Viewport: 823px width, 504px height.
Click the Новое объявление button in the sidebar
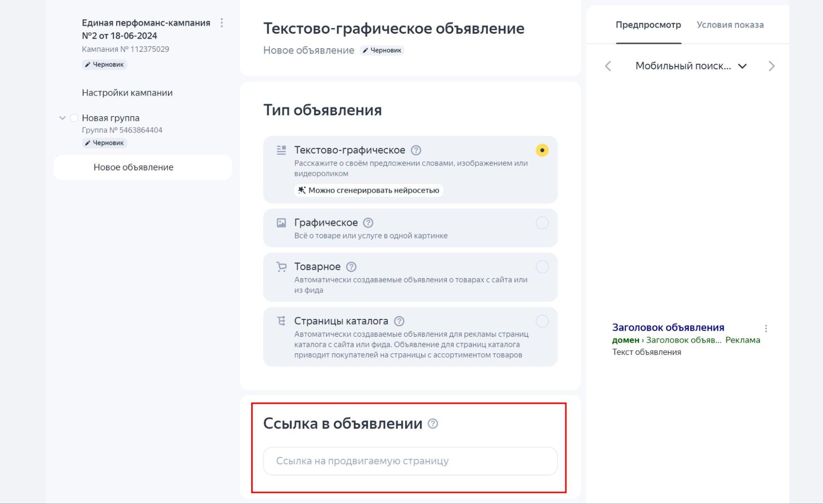click(133, 167)
